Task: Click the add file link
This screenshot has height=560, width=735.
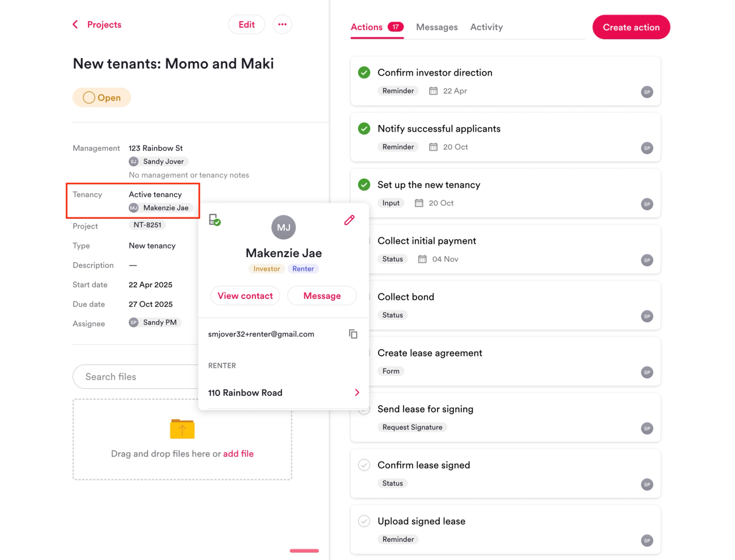Action: coord(238,454)
